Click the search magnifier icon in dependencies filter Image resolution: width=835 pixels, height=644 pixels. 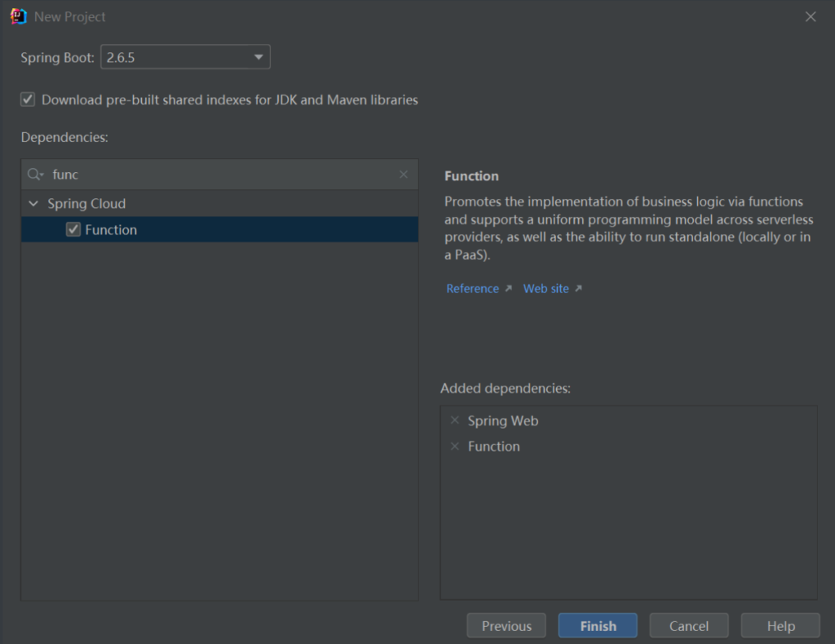[35, 174]
